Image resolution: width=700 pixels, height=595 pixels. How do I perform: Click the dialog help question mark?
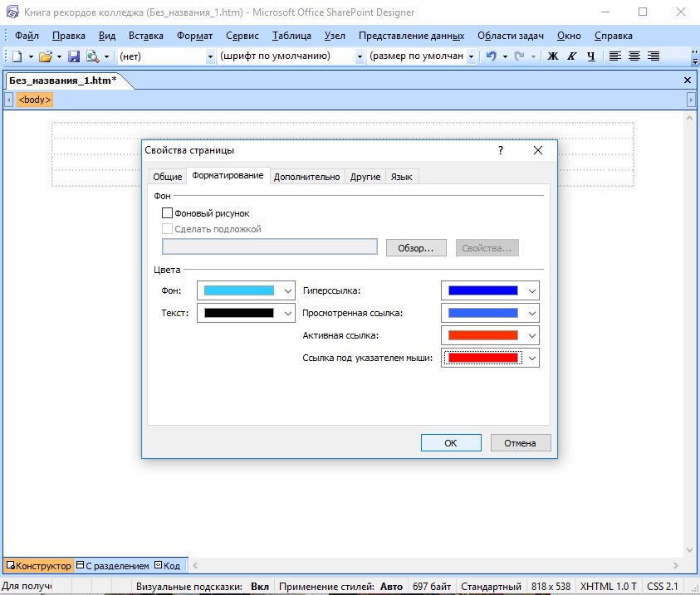[501, 150]
